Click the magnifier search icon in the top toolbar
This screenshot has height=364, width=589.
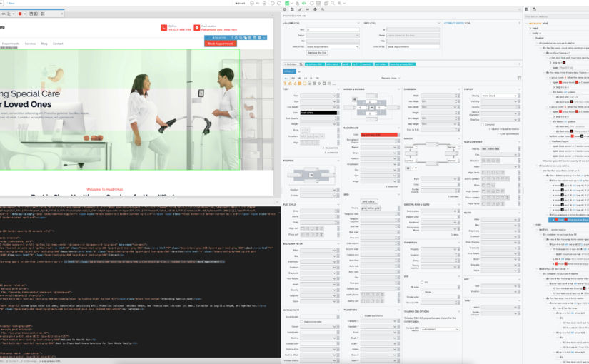tap(333, 3)
